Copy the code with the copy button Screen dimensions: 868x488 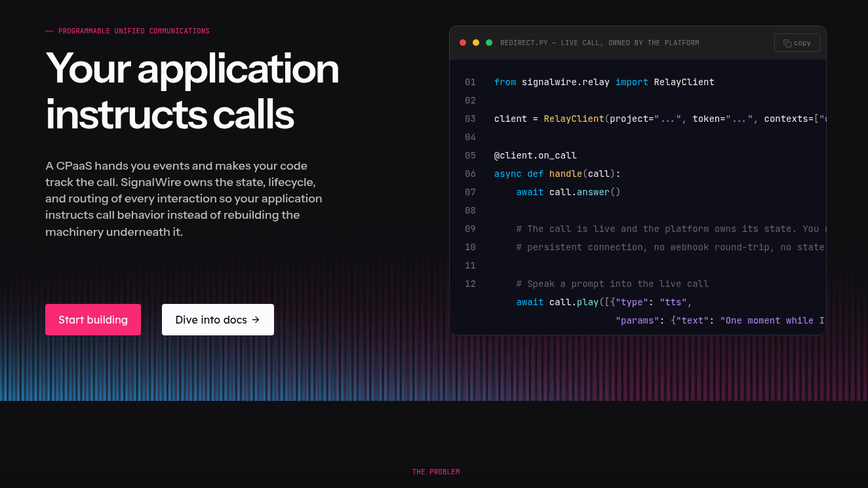[797, 43]
